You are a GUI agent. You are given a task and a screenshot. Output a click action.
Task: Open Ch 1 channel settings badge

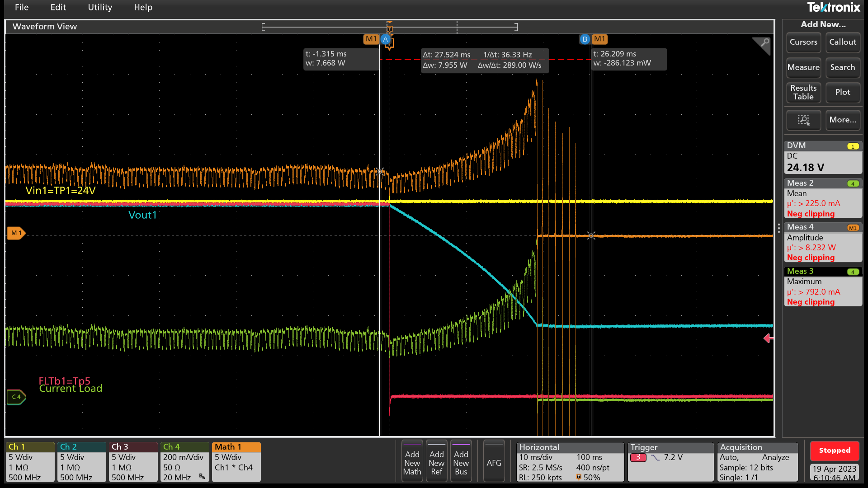30,462
